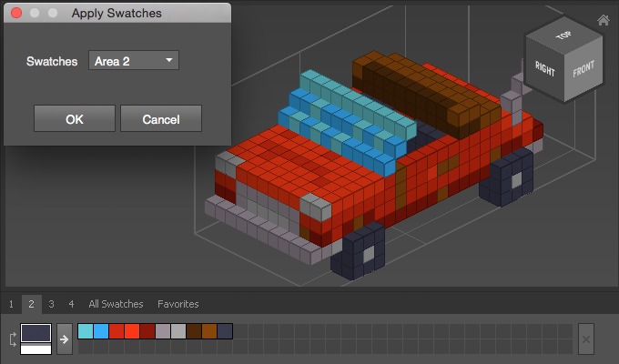Switch to swatch tab 3

(51, 304)
